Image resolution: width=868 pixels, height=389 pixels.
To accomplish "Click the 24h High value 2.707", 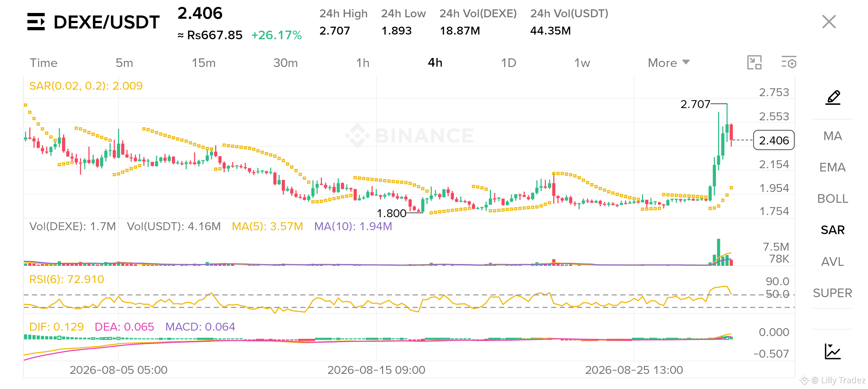I will tap(335, 31).
